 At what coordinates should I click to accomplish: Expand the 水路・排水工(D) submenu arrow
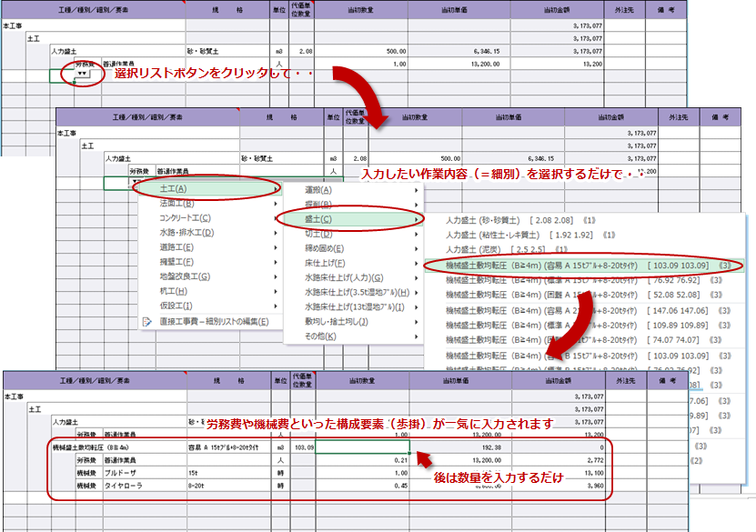pos(276,233)
